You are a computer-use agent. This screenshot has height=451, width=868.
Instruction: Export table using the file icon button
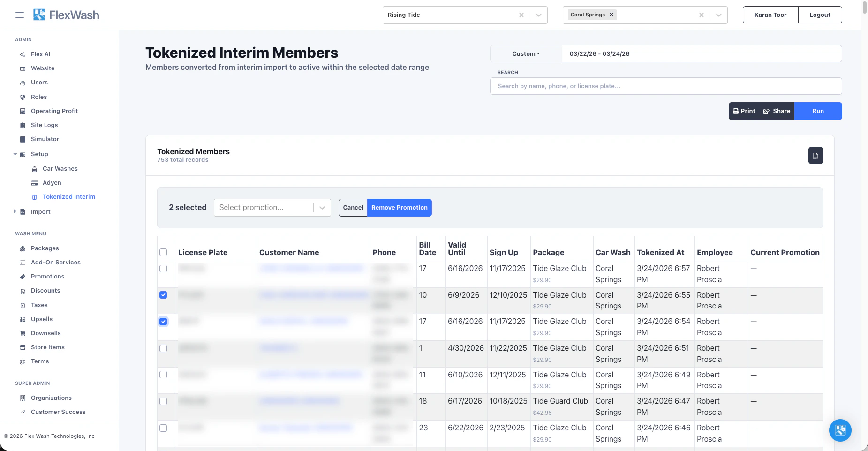tap(815, 156)
